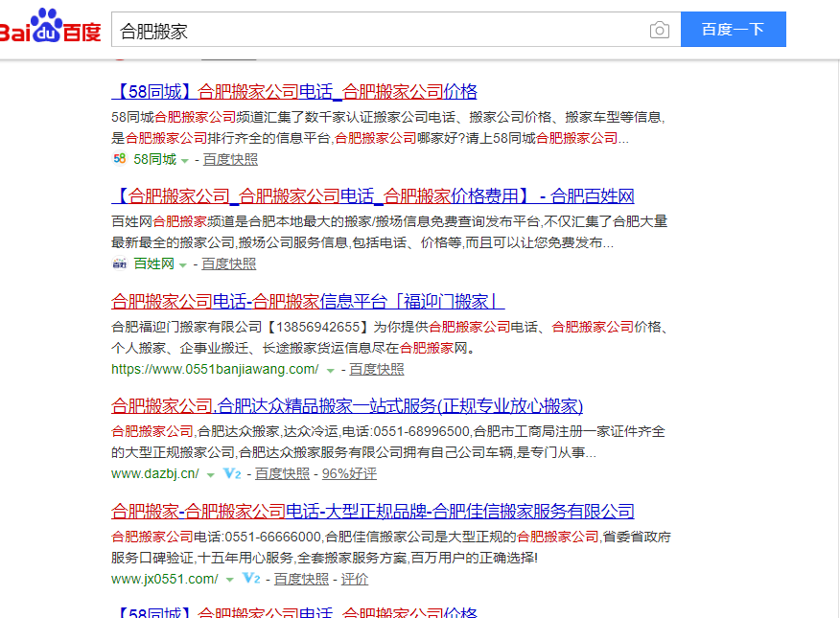Viewport: 840px width, 618px height.
Task: Click the V2 badge next to www.dazbj.cn
Action: (x=231, y=474)
